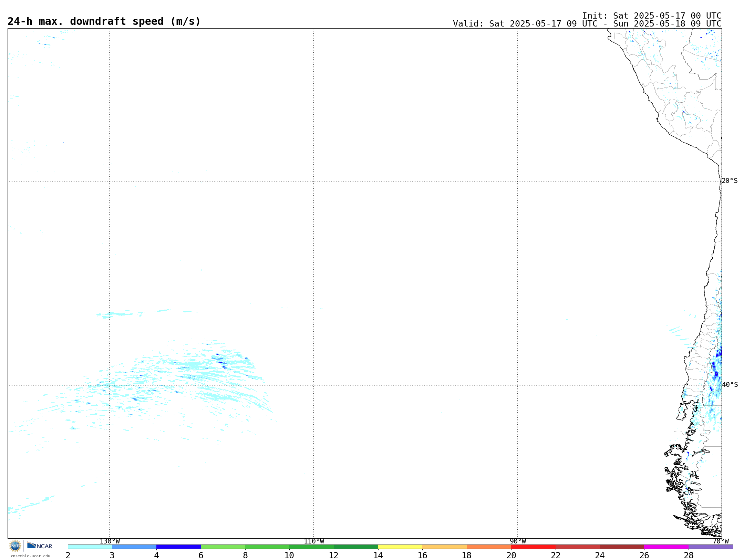
Task: Click the orange 18-20 colorbar swatch
Action: pos(489,547)
